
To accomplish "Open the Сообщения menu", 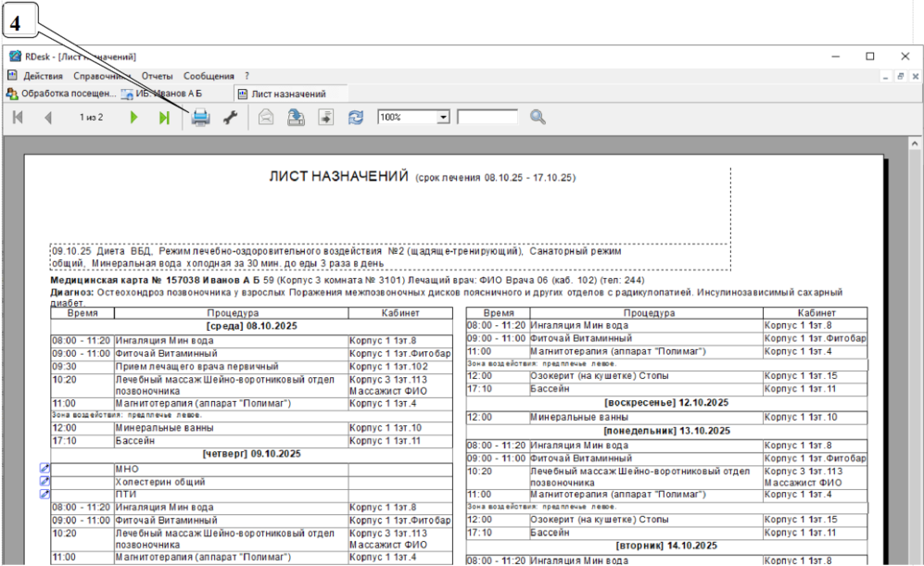I will (x=209, y=76).
